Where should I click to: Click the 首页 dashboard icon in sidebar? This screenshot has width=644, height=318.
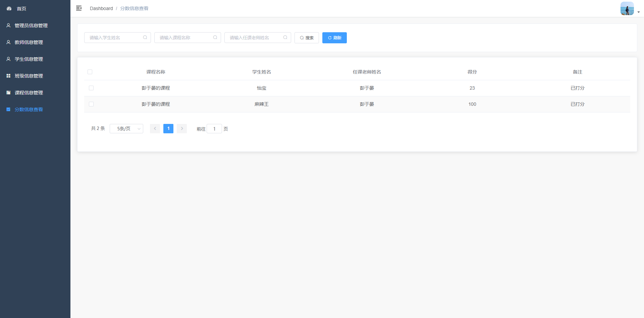(9, 9)
